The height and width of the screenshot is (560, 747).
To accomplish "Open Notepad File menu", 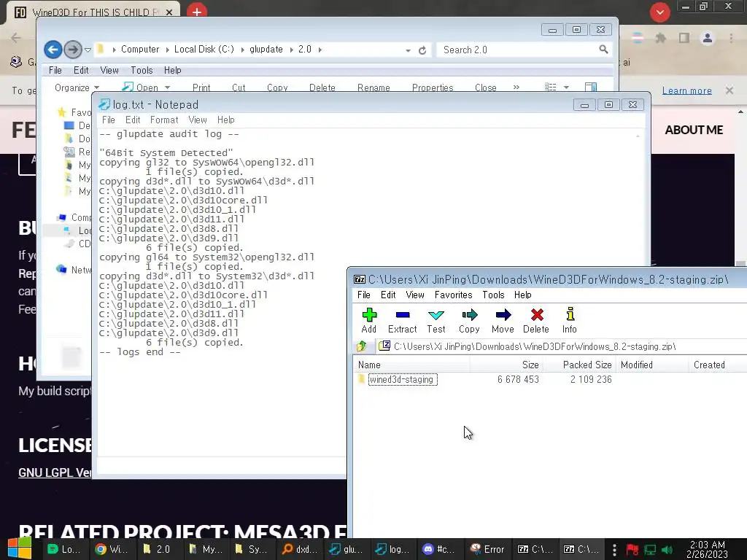I will [109, 120].
